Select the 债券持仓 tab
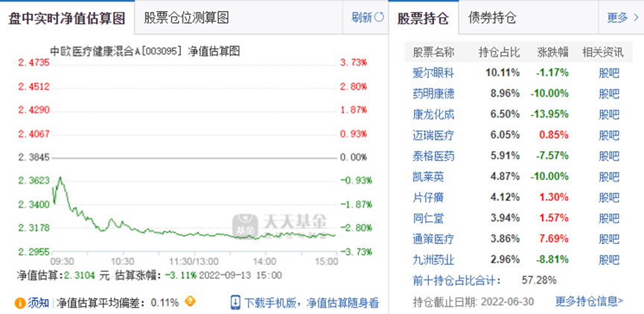This screenshot has width=644, height=314. tap(492, 18)
